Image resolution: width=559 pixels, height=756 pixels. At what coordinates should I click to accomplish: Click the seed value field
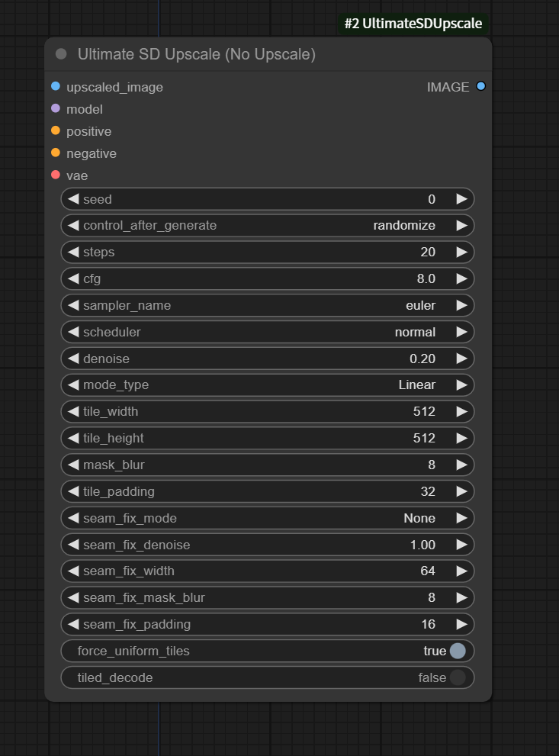(267, 199)
